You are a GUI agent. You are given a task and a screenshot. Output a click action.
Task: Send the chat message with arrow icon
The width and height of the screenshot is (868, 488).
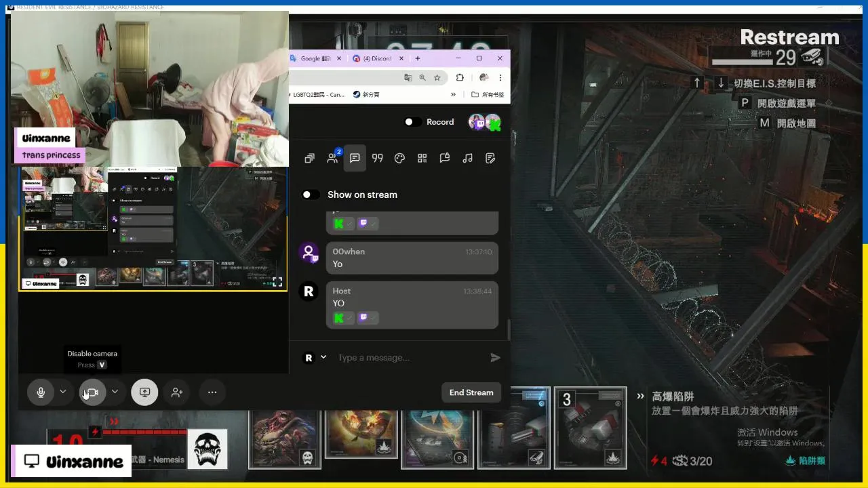(495, 357)
